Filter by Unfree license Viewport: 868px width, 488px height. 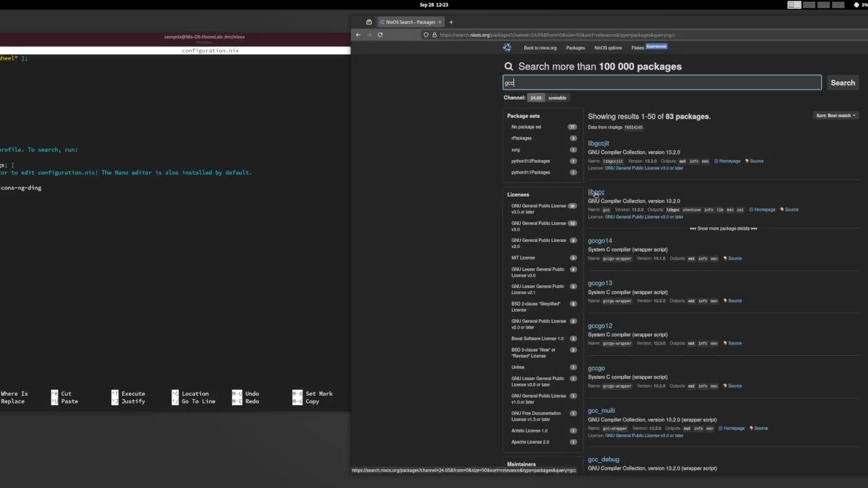click(543, 367)
